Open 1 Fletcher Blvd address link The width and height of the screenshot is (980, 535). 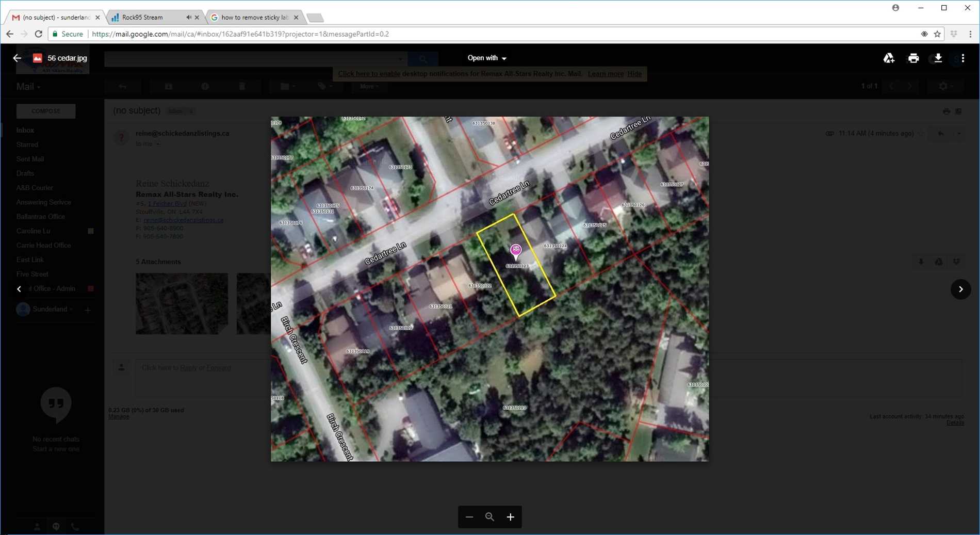(x=167, y=204)
